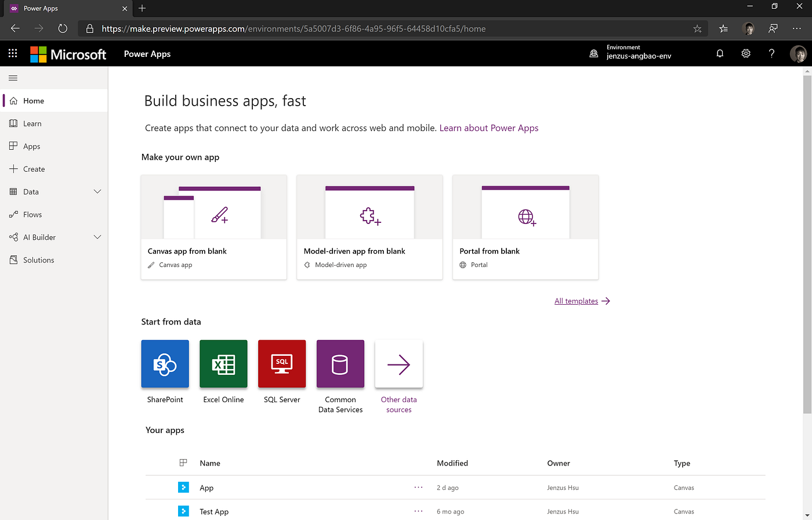Open the Settings gear in the header
The image size is (812, 520).
(746, 54)
